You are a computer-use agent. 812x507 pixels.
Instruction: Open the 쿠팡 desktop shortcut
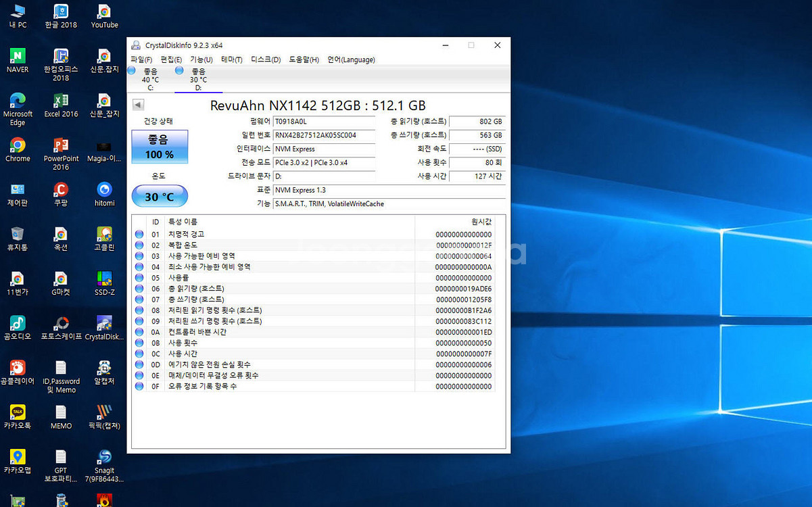pyautogui.click(x=61, y=194)
